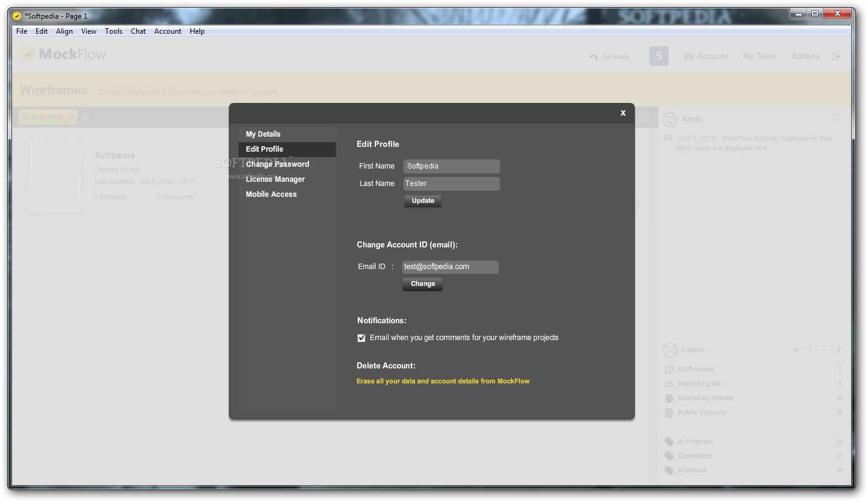Click the First Name input field

452,166
